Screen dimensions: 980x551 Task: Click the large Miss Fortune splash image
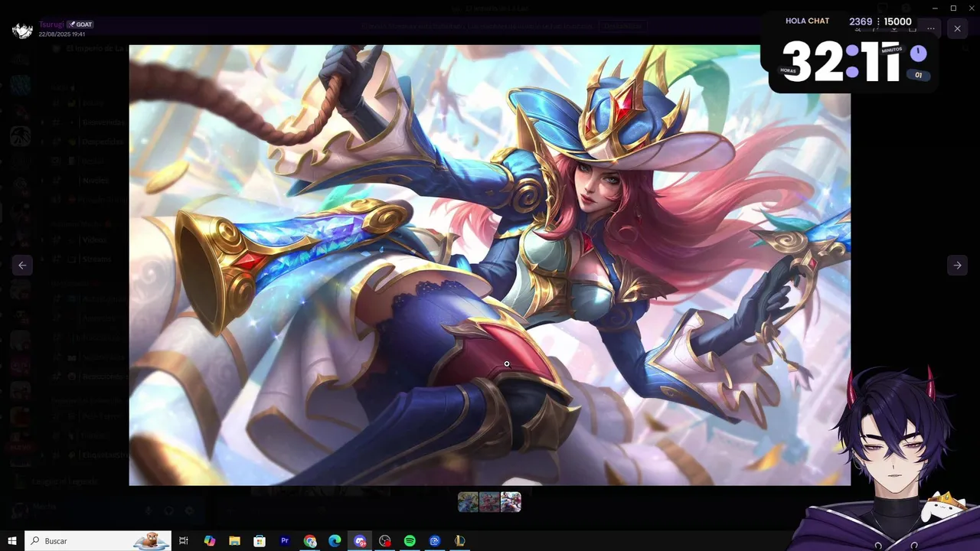click(489, 265)
